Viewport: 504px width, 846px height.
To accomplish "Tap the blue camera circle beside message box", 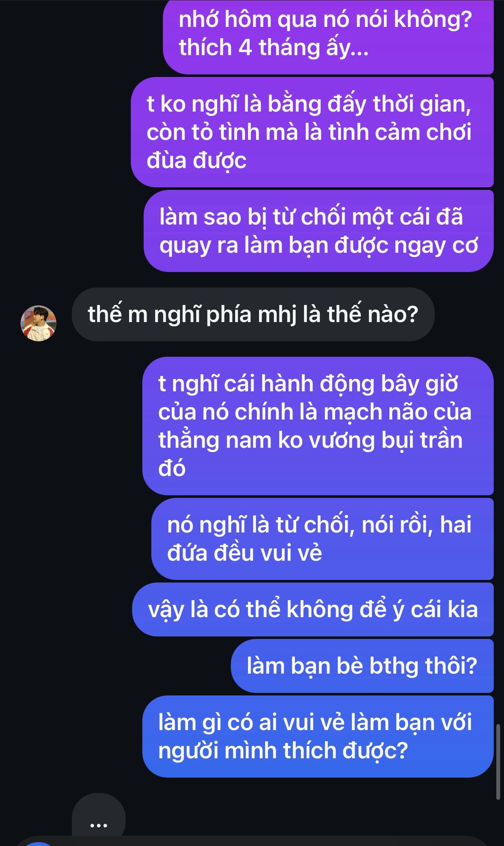I will 39,843.
